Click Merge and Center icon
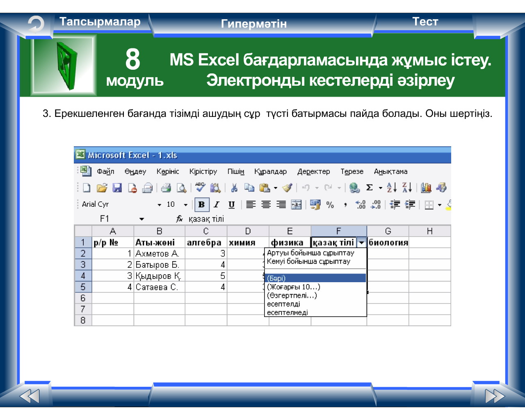The height and width of the screenshot is (420, 525). (296, 205)
